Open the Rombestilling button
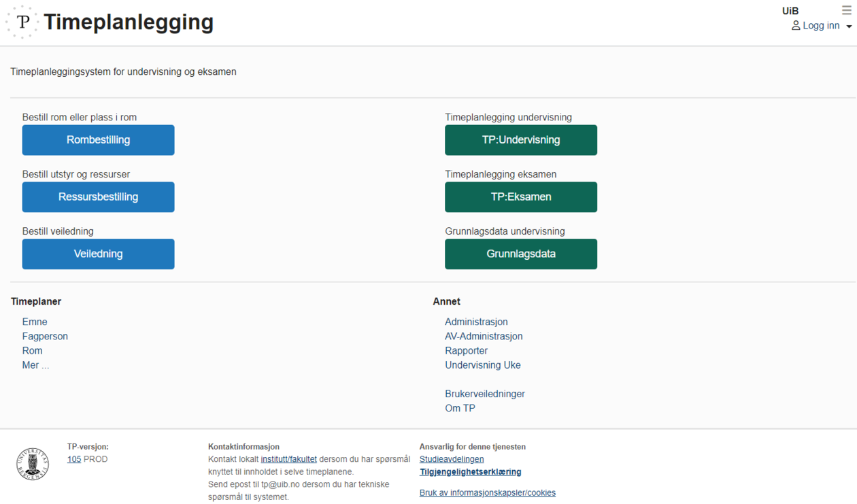This screenshot has height=504, width=857. (98, 140)
